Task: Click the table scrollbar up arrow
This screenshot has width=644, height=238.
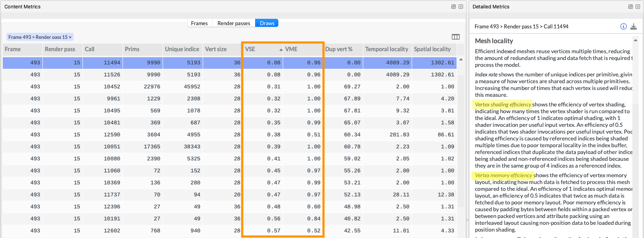Action: [x=461, y=60]
